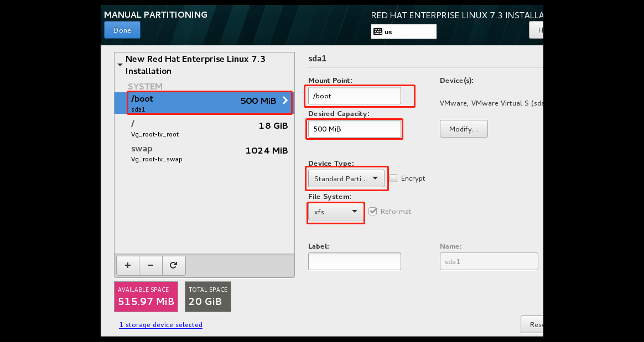
Task: Click the Total Space 20 GiB box
Action: [208, 297]
